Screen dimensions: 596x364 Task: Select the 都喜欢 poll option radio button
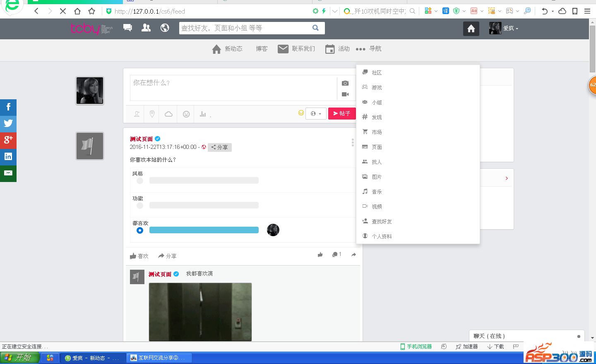140,230
